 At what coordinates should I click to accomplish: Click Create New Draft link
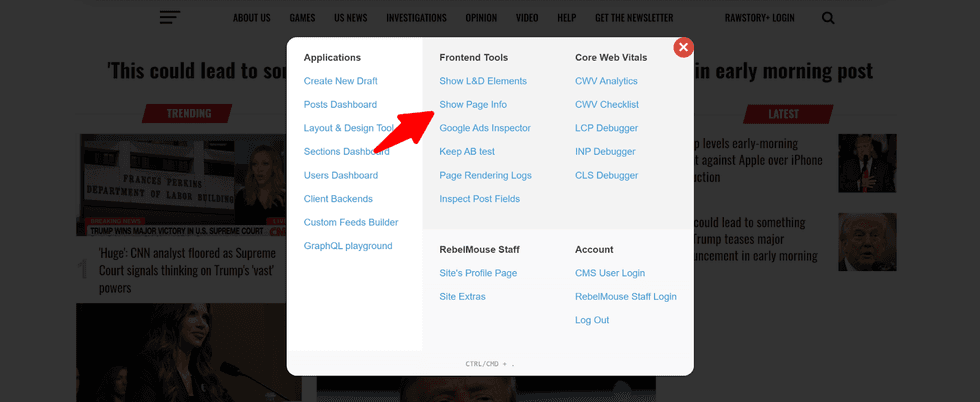[x=341, y=81]
